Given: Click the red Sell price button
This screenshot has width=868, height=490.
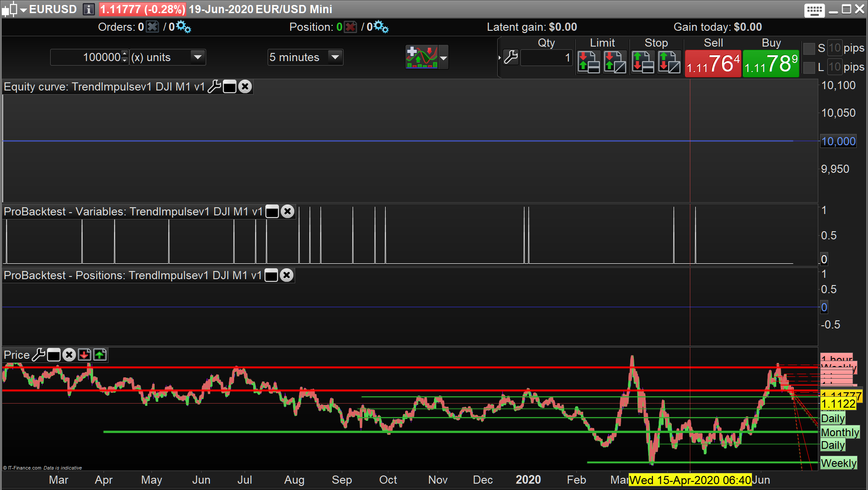Looking at the screenshot, I should pos(713,64).
